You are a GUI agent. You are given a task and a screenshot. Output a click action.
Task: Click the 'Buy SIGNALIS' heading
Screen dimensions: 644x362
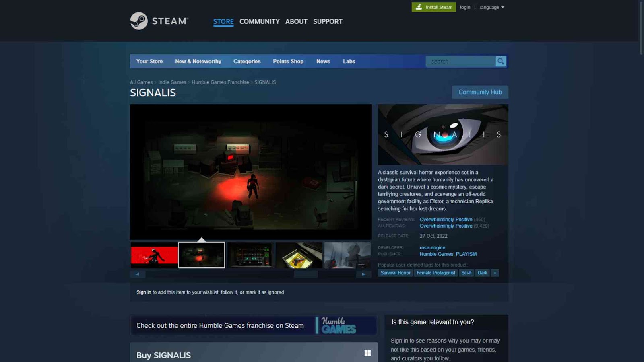(x=163, y=355)
